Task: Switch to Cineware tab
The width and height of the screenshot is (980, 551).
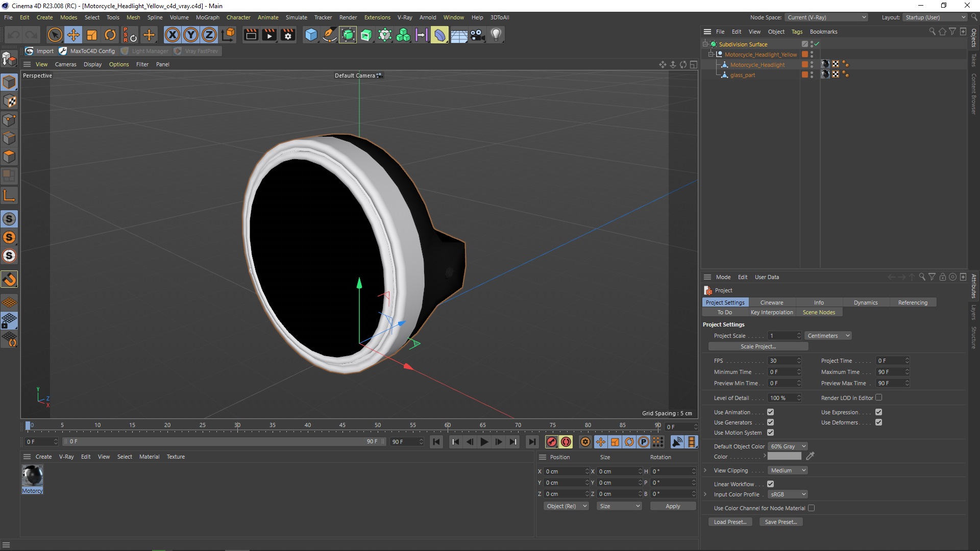Action: (771, 303)
